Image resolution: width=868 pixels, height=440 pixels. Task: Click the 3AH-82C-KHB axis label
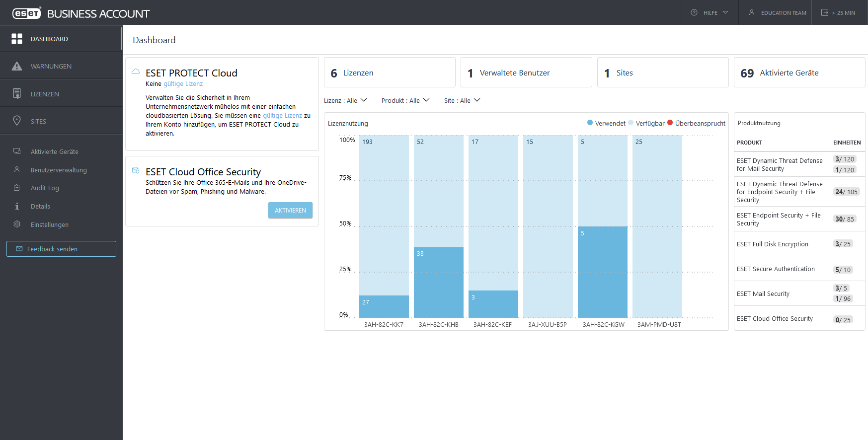tap(439, 324)
